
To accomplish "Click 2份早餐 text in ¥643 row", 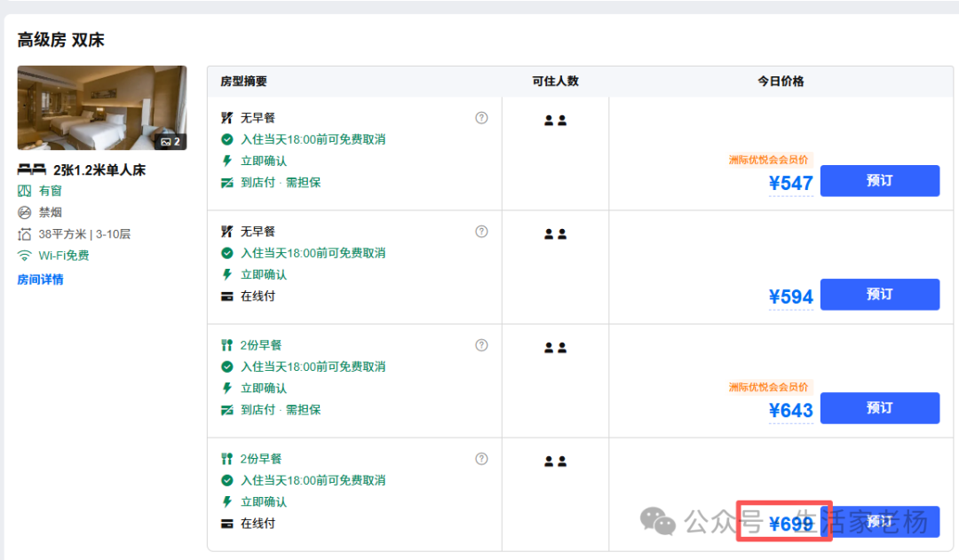I will pyautogui.click(x=261, y=345).
